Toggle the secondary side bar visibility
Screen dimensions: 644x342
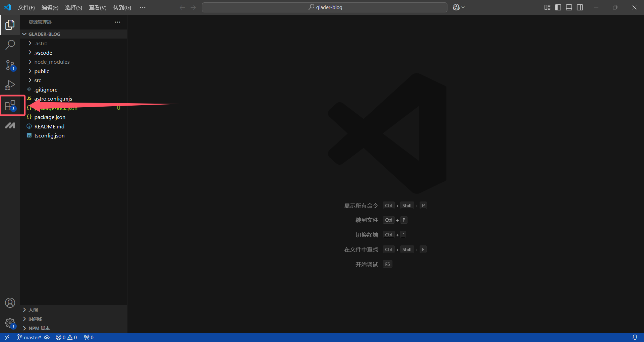(x=580, y=7)
